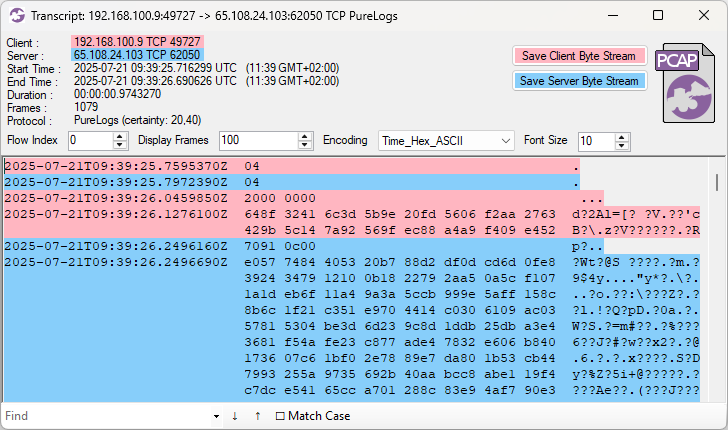This screenshot has height=430, width=728.
Task: Decrease the Display Frames value
Action: pyautogui.click(x=305, y=144)
